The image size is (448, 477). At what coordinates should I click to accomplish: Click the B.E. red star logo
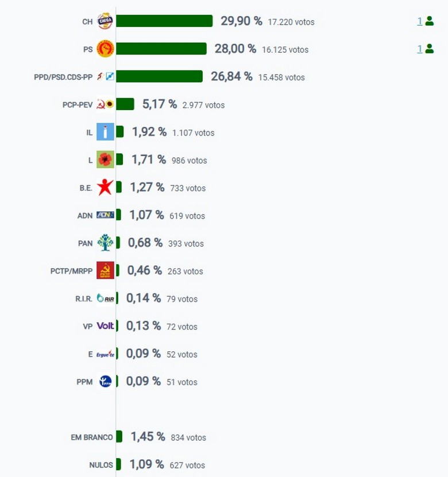[105, 187]
